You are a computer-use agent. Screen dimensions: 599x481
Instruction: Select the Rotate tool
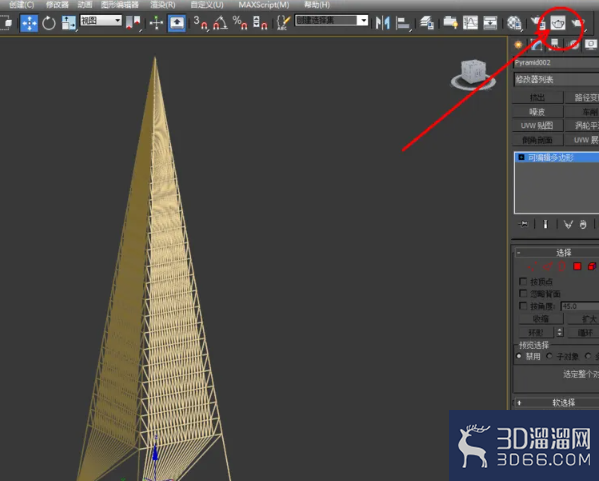pos(49,23)
